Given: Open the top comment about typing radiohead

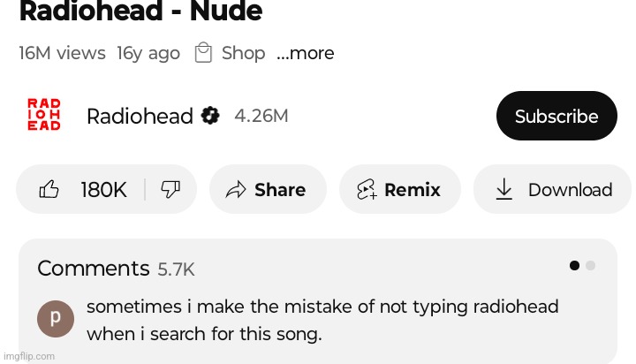Looking at the screenshot, I should 322,320.
